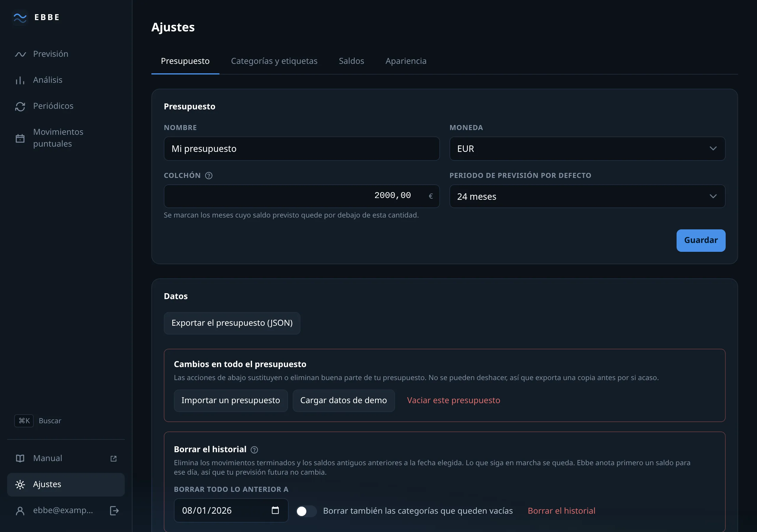Click the Colchón help question mark icon
Screen dimensions: 757x532
click(x=209, y=176)
